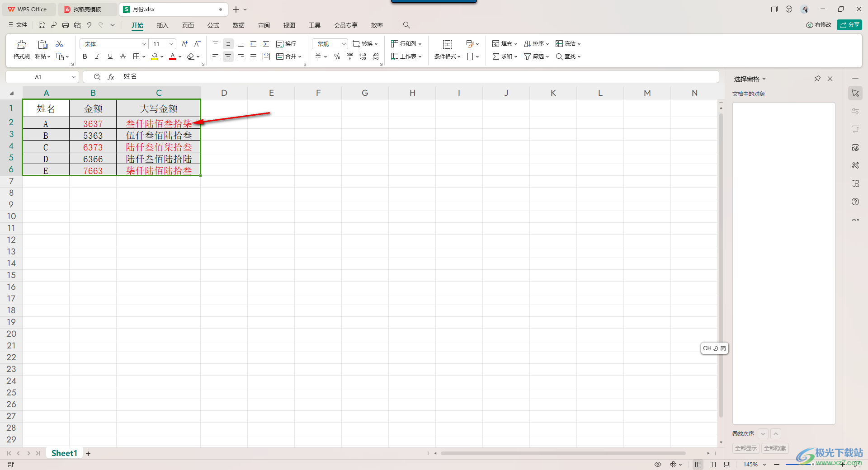
Task: Click the more options dots in right sidebar
Action: [855, 220]
